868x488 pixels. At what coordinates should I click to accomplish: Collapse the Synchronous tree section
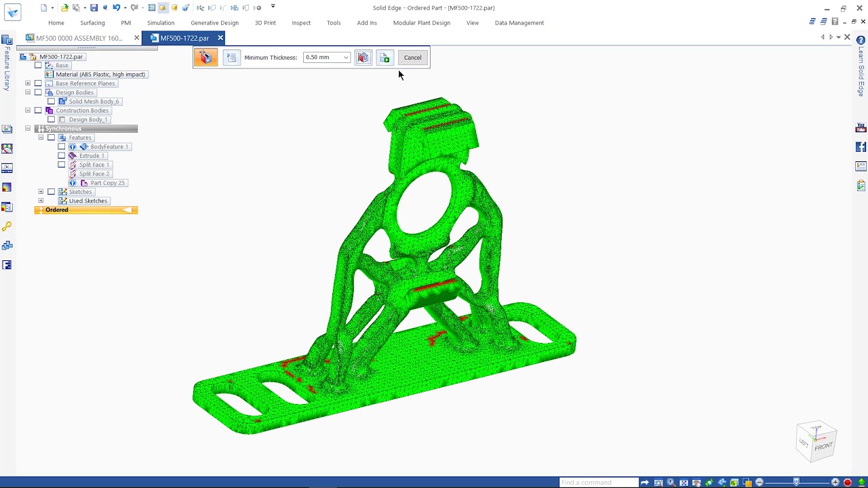click(x=28, y=128)
